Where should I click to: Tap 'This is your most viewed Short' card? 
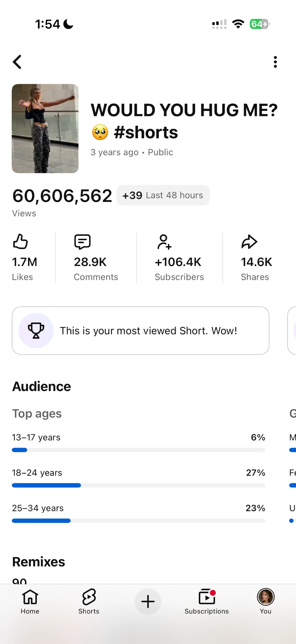140,331
